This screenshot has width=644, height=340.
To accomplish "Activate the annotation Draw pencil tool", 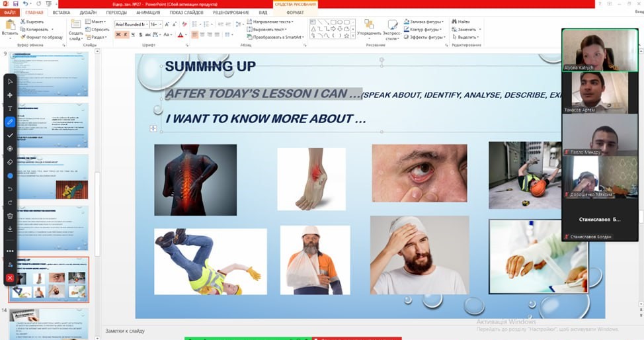I will [11, 122].
